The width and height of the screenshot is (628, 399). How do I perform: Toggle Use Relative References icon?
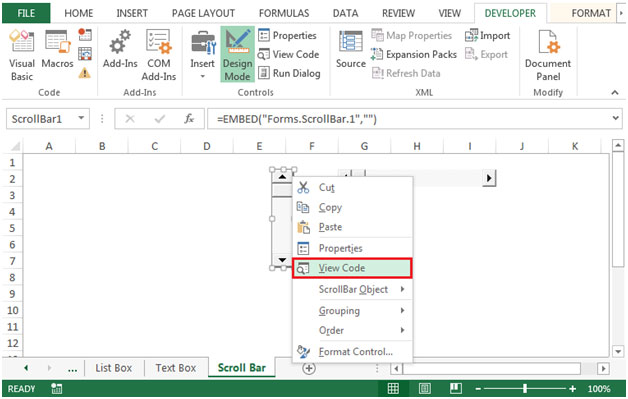(x=85, y=53)
